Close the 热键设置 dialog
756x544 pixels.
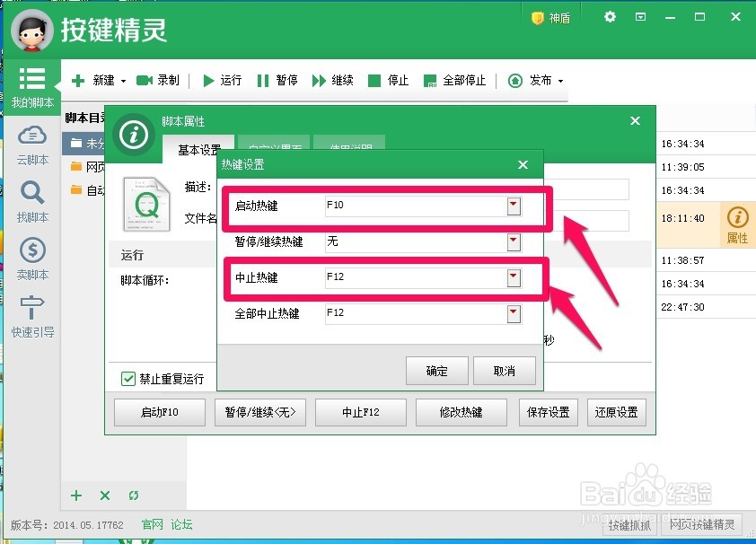pyautogui.click(x=523, y=165)
